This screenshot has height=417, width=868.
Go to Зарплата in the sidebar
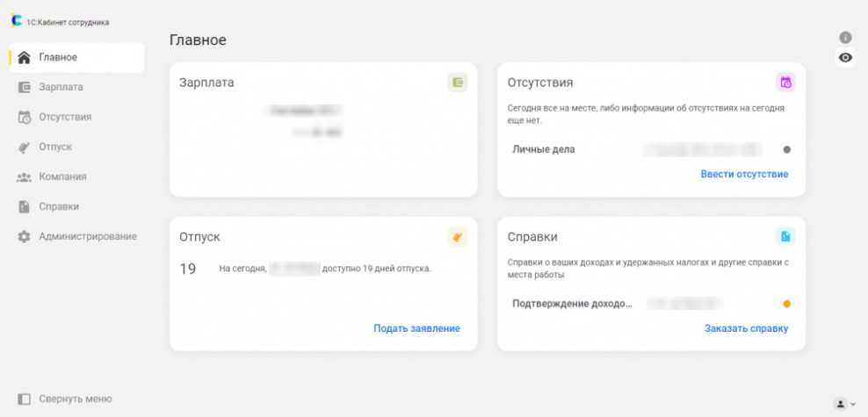[61, 87]
